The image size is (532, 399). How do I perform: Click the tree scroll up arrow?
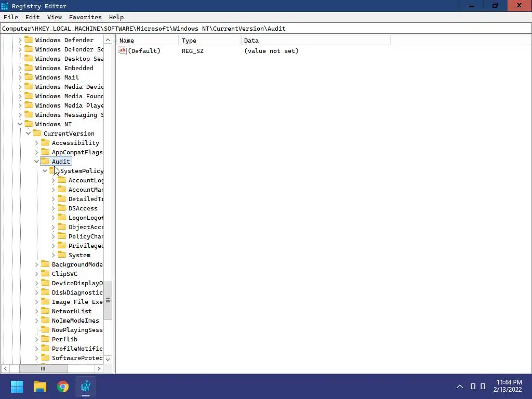coord(108,40)
